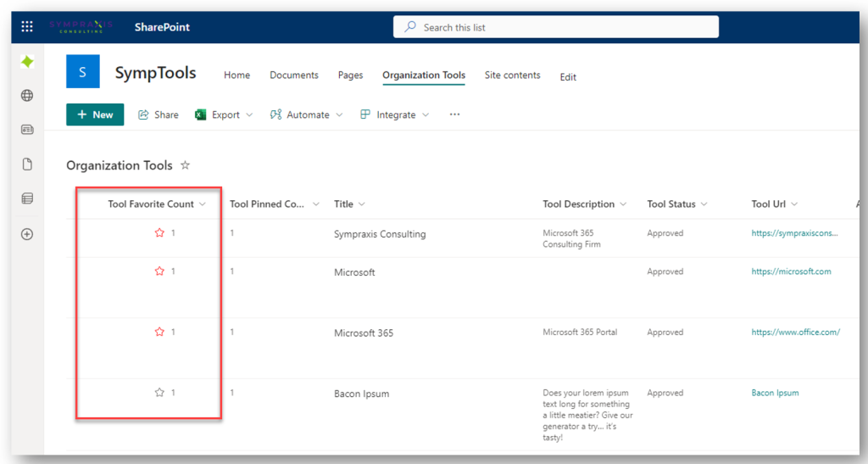Toggle favorite star for Bacon Ipsum

159,393
